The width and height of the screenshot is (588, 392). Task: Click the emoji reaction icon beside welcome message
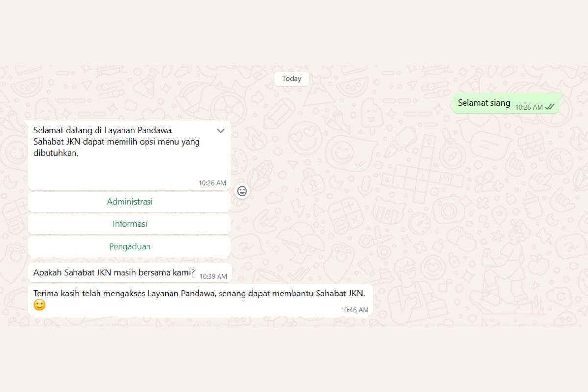pyautogui.click(x=242, y=191)
